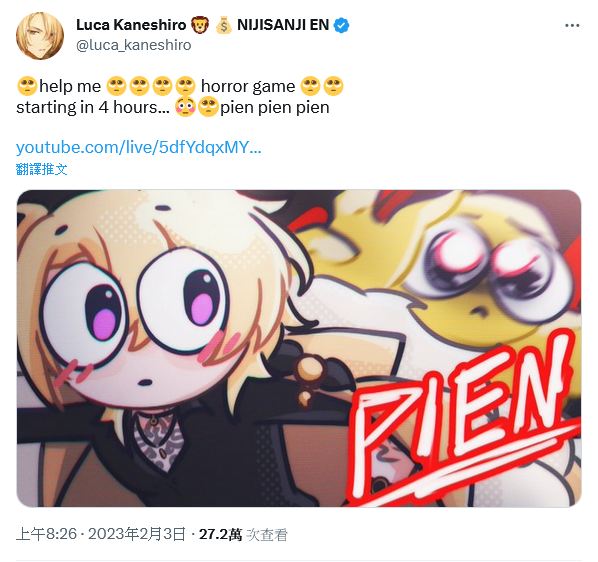
Task: Click the money bag emoji icon
Action: pos(223,26)
